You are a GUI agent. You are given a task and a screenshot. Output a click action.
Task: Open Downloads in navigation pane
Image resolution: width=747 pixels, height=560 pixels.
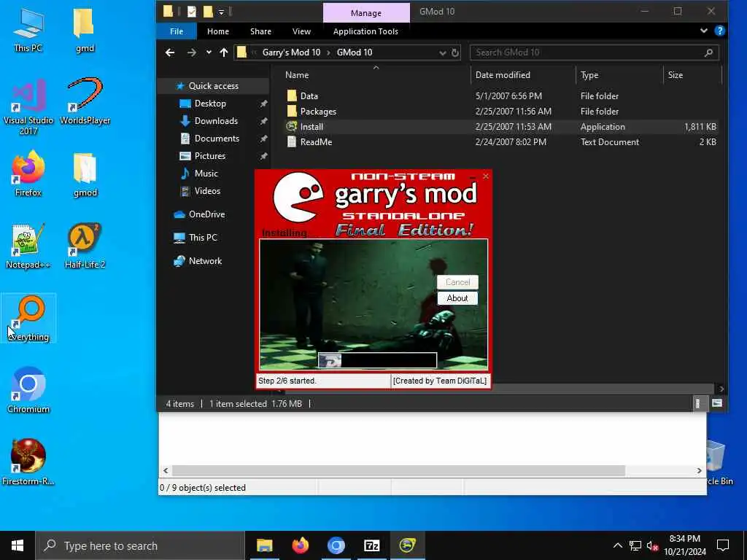click(x=216, y=121)
